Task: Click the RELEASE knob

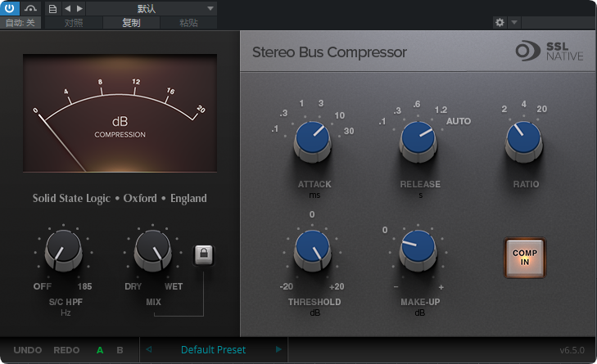Action: click(x=418, y=142)
